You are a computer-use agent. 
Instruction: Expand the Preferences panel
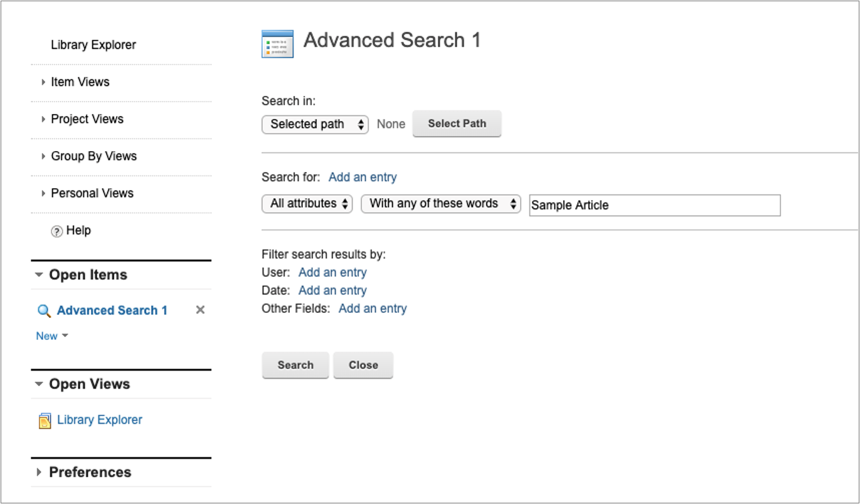point(40,473)
